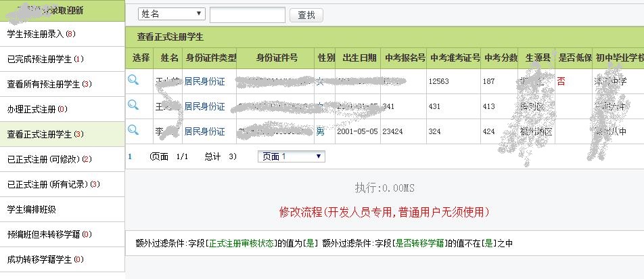Sort by 生源县 column header
Screen dimensions: 644x279
click(538, 58)
